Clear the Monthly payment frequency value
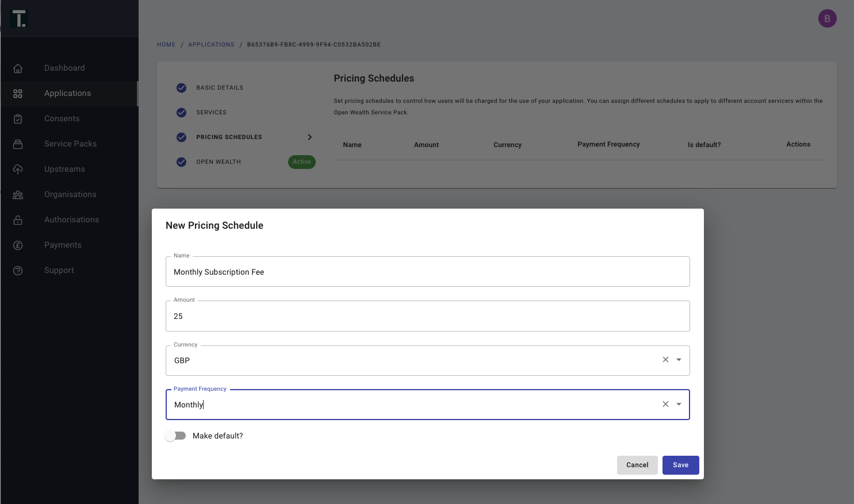The height and width of the screenshot is (504, 854). [x=665, y=405]
